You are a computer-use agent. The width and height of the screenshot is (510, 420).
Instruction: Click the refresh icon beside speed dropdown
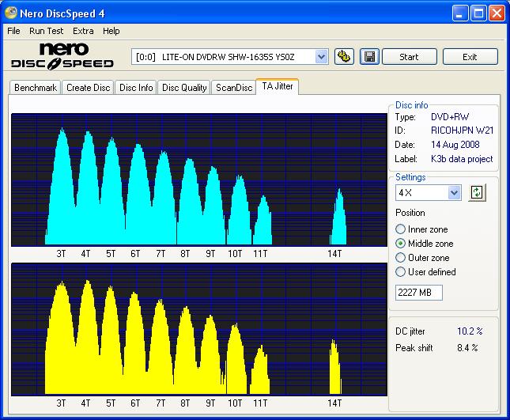(x=477, y=192)
